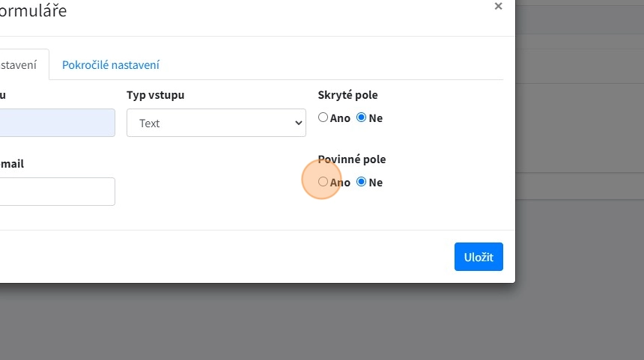
Task: Select Ano for Skryté pole
Action: click(x=323, y=118)
